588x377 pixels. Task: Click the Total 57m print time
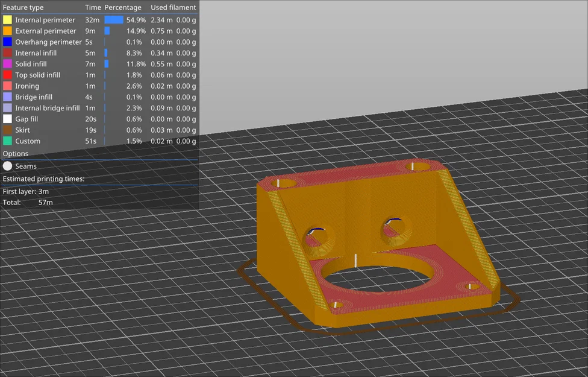tap(28, 202)
